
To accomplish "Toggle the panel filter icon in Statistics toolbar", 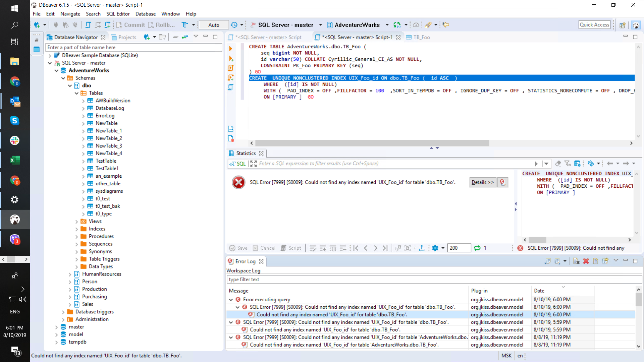I will tap(568, 164).
